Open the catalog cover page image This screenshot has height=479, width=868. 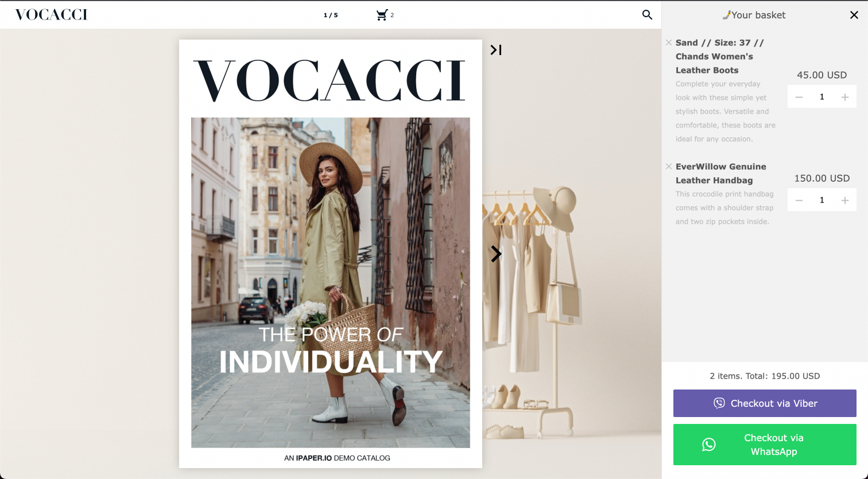[x=331, y=254]
